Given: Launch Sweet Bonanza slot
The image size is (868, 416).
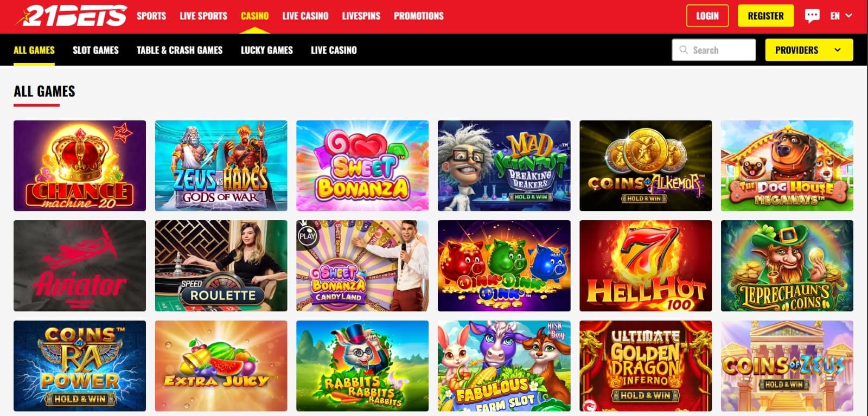Looking at the screenshot, I should 362,165.
